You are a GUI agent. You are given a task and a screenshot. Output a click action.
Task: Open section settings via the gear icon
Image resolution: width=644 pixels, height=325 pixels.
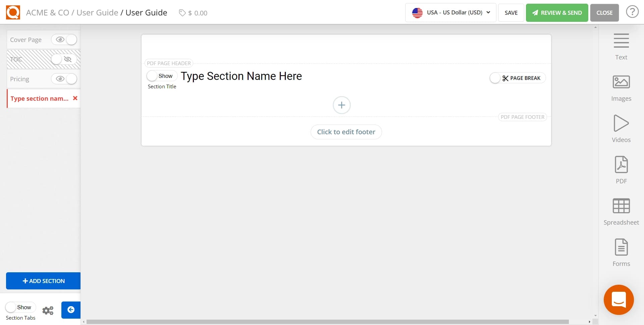coord(48,311)
